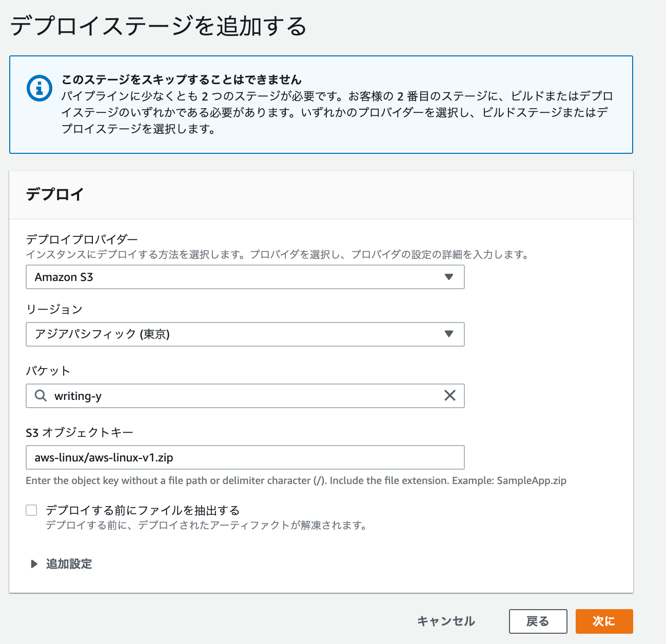
Task: Click the search magnifier icon in bucket field
Action: point(41,396)
